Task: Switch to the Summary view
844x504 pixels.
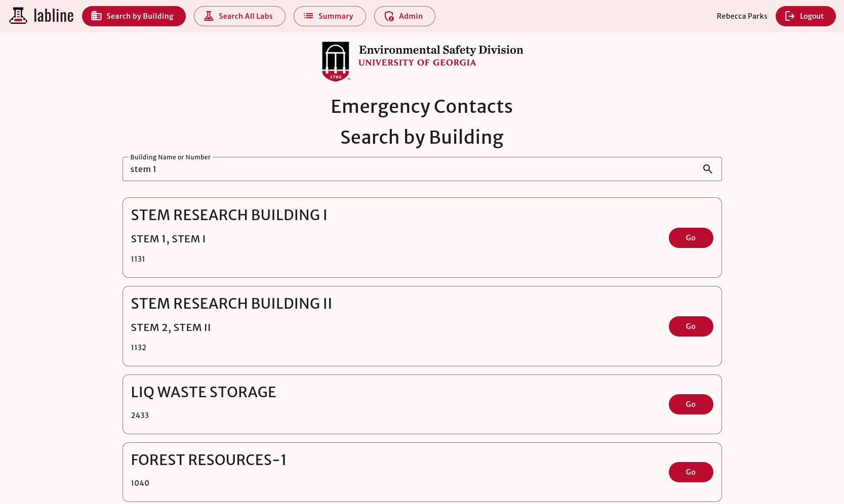Action: (330, 16)
